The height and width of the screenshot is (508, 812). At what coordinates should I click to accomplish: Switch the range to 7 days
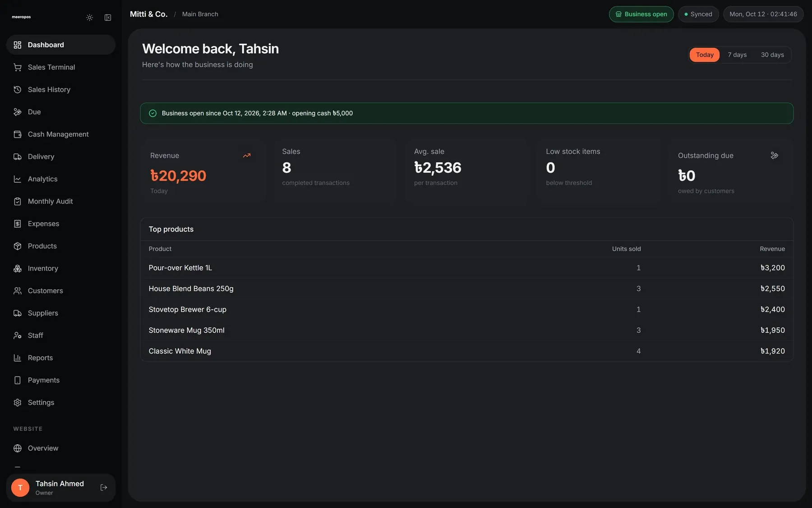[737, 55]
